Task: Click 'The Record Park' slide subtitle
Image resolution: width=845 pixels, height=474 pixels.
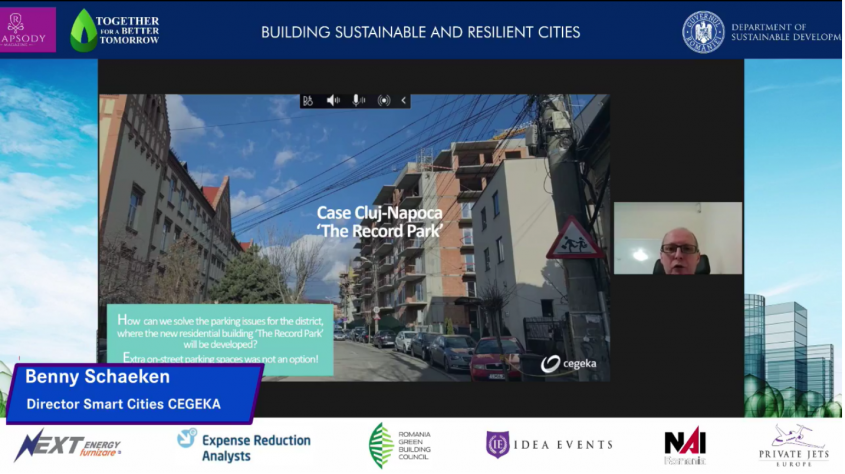Action: (379, 231)
